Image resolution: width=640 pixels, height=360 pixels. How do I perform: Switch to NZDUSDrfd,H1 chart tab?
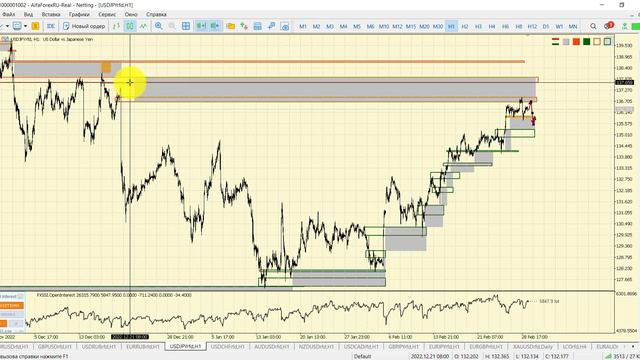coord(316,347)
